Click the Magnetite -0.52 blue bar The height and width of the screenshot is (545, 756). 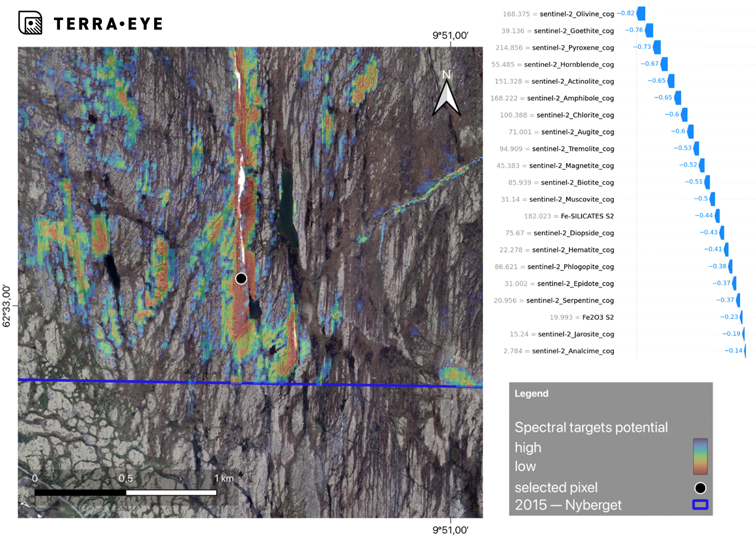pyautogui.click(x=702, y=165)
